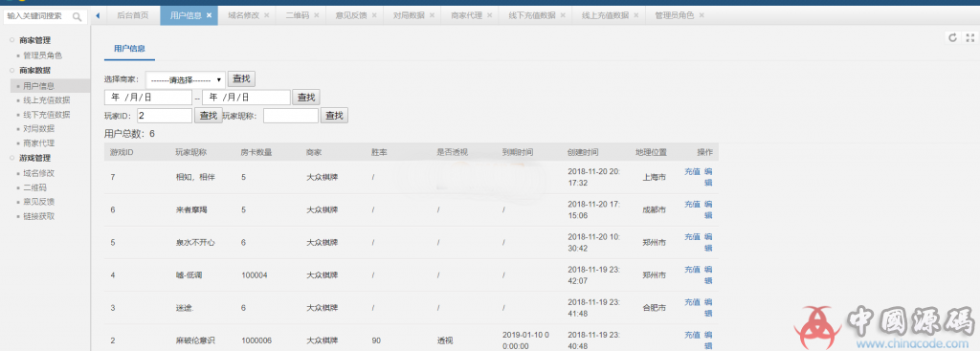Switch to the 商家代理 tab
980x351 pixels.
pos(466,15)
